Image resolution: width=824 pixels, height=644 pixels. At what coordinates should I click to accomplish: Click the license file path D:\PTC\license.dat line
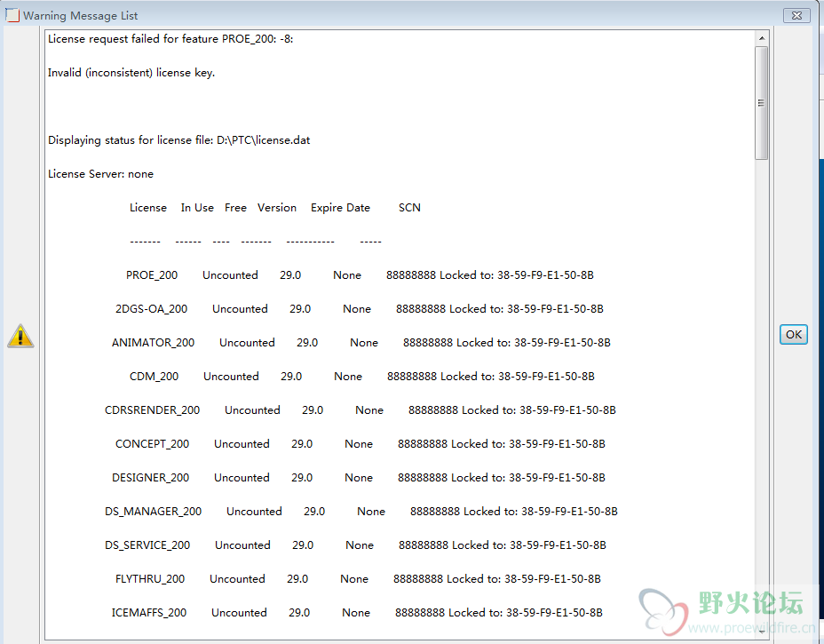179,140
